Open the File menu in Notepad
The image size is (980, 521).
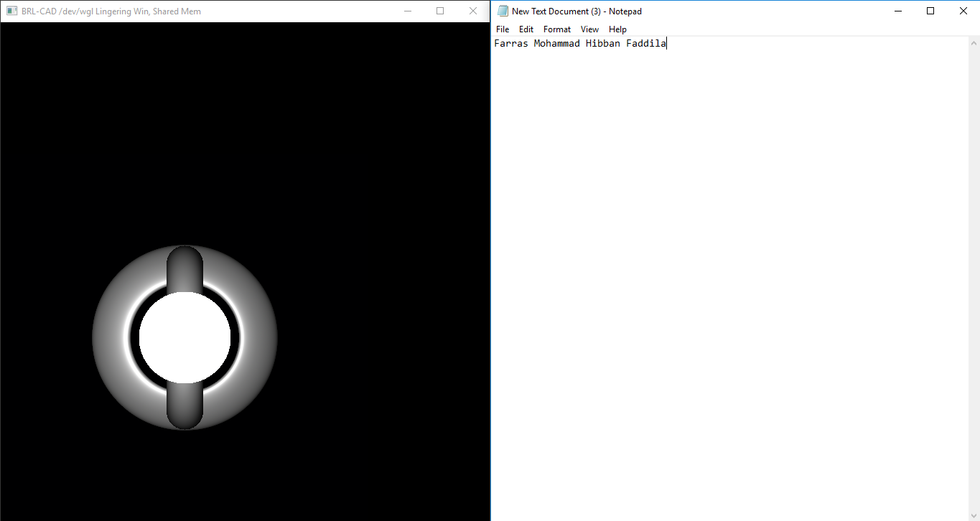503,29
